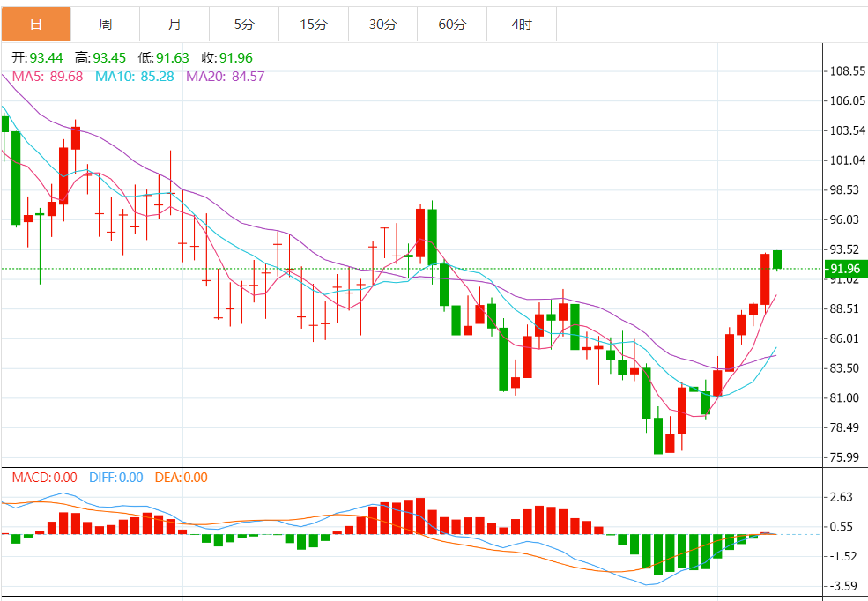Click the MA20: 84.57 indicator label

226,77
